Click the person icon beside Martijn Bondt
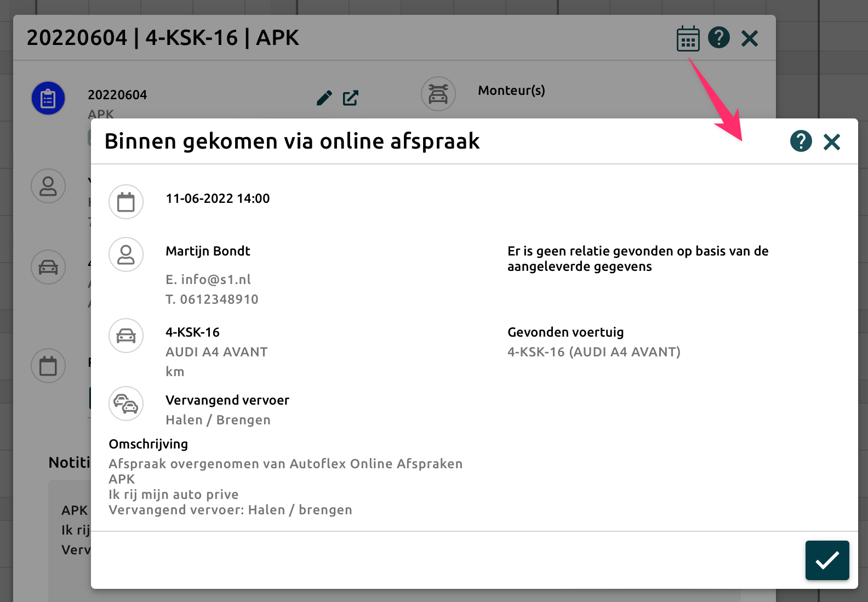The height and width of the screenshot is (602, 868). 126,254
